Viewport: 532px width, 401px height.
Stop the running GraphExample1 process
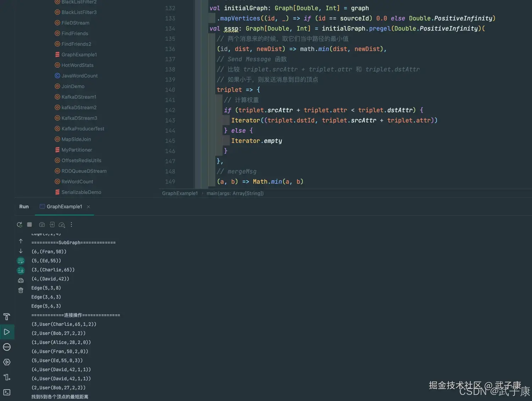30,225
